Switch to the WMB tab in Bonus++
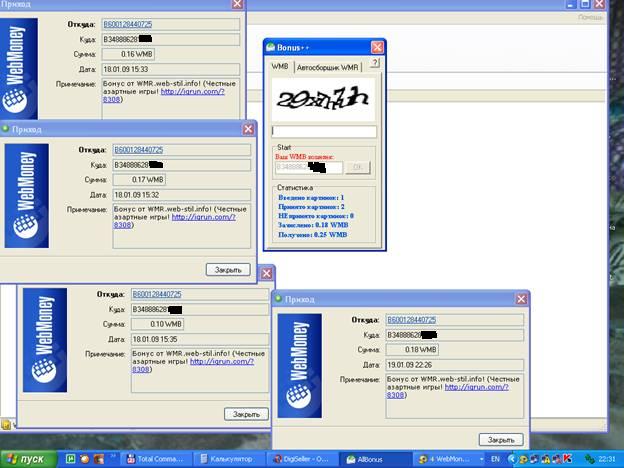The height and width of the screenshot is (468, 624). [x=280, y=66]
